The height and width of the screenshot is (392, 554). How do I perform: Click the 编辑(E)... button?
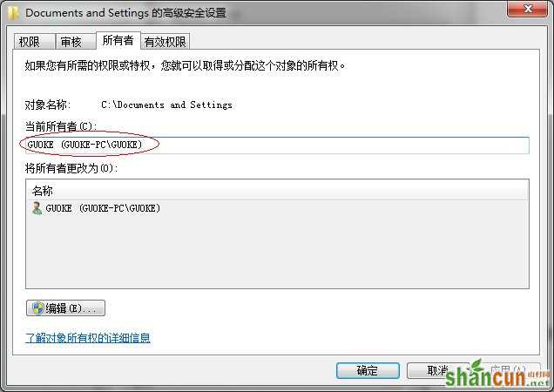click(x=65, y=308)
